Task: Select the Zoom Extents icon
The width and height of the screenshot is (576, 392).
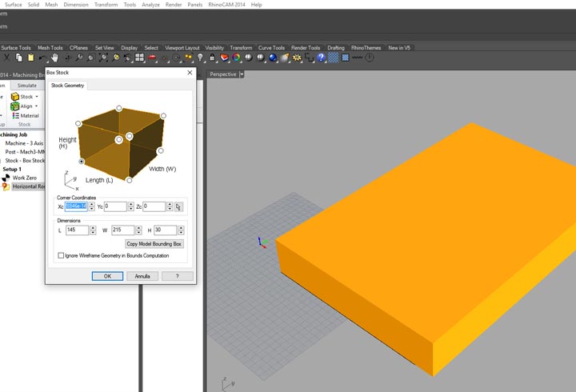Action: (x=103, y=58)
